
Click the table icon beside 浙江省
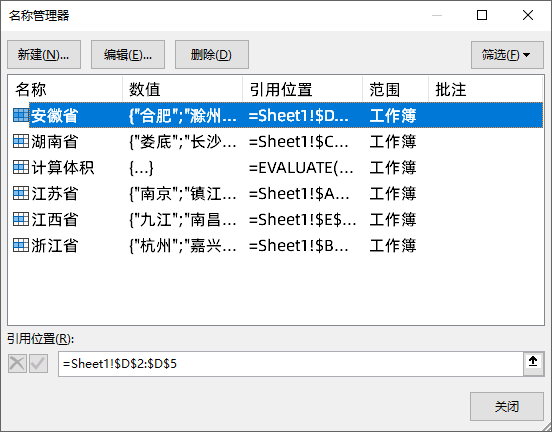pyautogui.click(x=20, y=245)
